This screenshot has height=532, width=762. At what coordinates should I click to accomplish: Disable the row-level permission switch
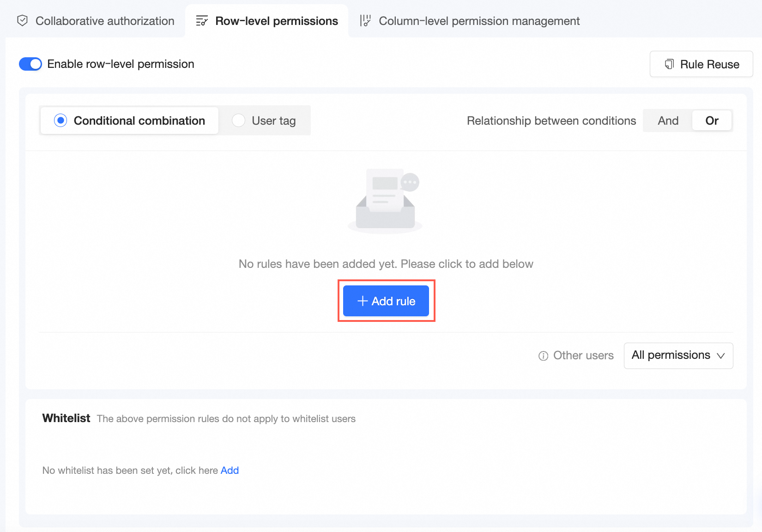[30, 64]
